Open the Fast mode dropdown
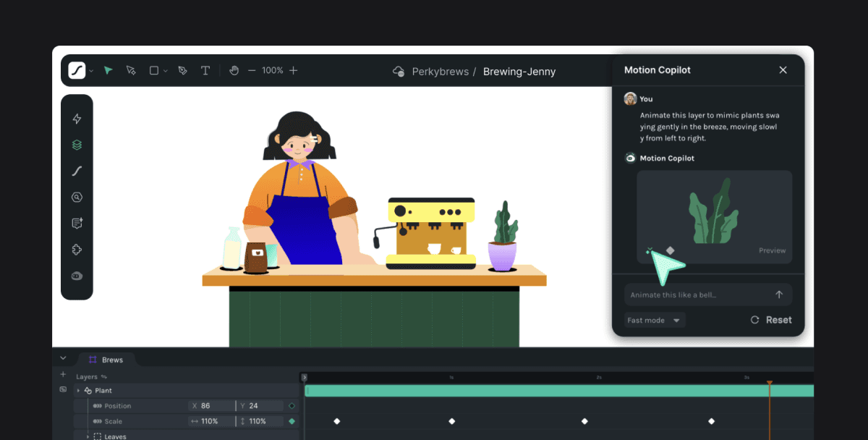This screenshot has width=868, height=440. [x=655, y=320]
